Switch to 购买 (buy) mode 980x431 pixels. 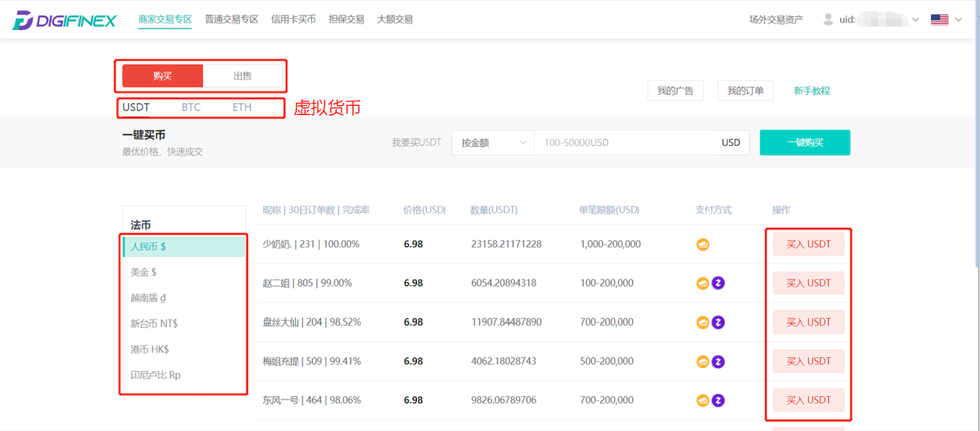[x=163, y=76]
